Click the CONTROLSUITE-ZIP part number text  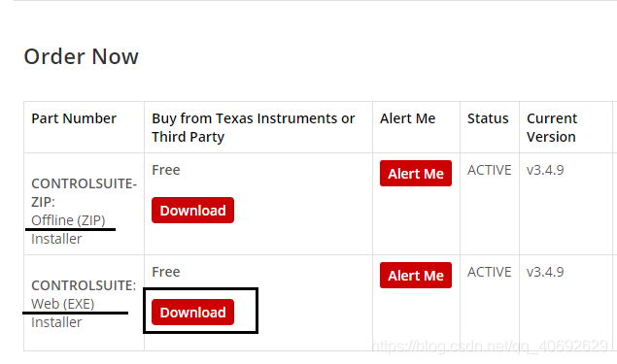[x=84, y=192]
